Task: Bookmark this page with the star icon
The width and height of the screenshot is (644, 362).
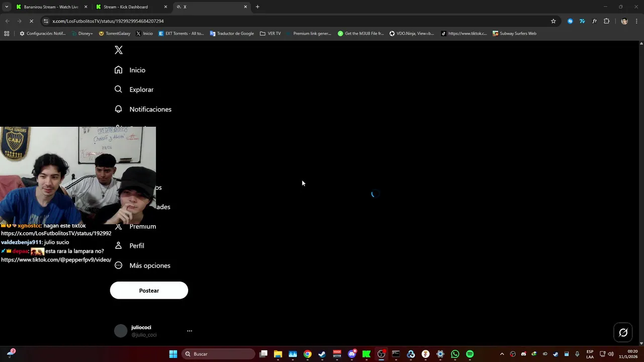Action: (553, 21)
